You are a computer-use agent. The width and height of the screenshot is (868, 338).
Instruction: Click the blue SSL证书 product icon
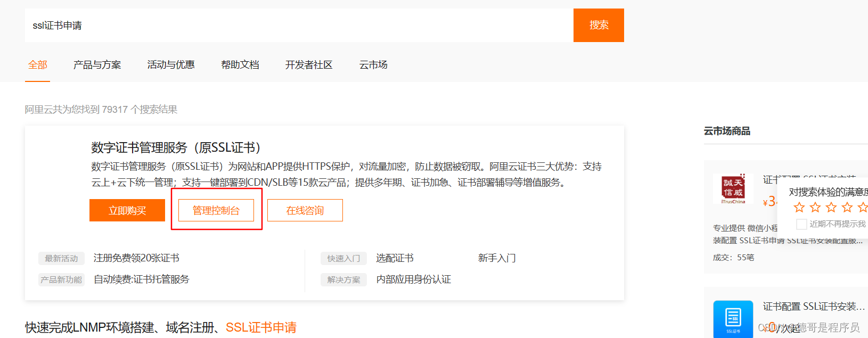click(733, 319)
